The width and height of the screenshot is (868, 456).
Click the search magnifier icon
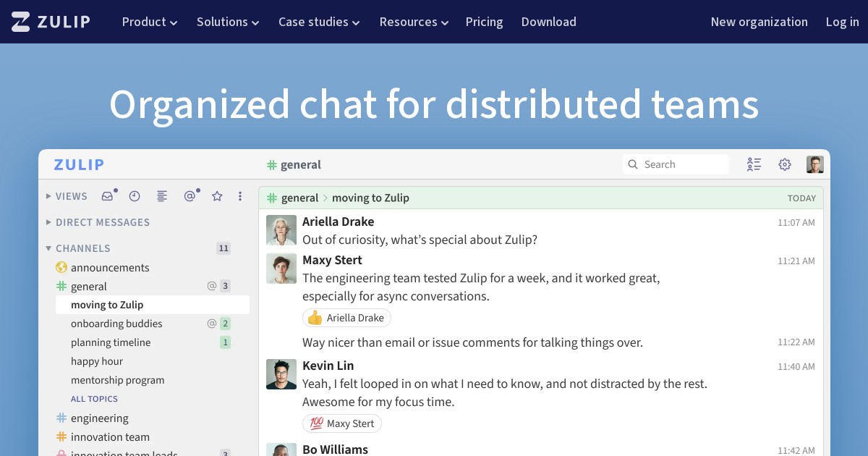coord(633,164)
